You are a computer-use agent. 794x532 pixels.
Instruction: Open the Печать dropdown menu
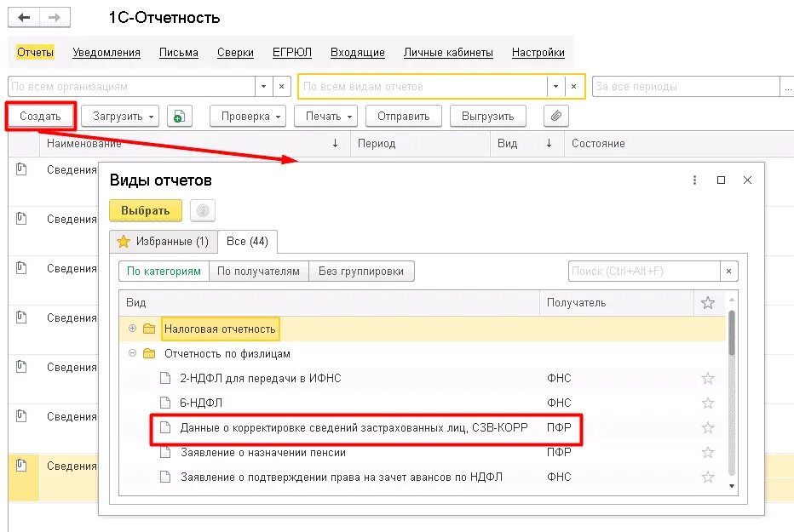pos(349,117)
